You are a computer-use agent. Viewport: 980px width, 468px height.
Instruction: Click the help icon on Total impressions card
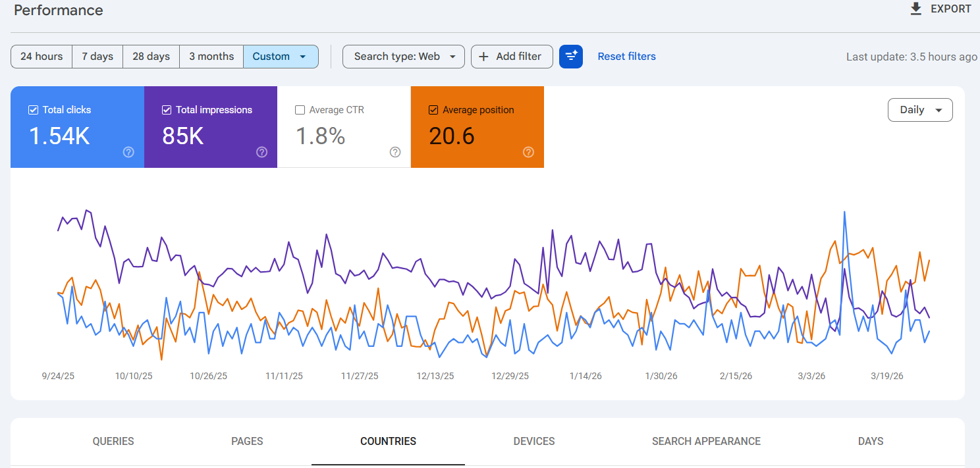[261, 152]
